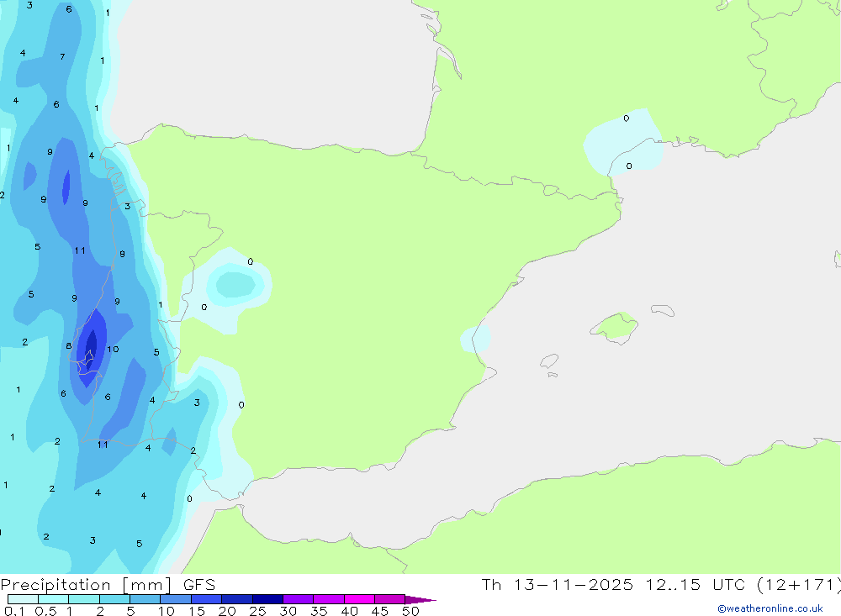Click the '50' legend scale label

[x=410, y=611]
